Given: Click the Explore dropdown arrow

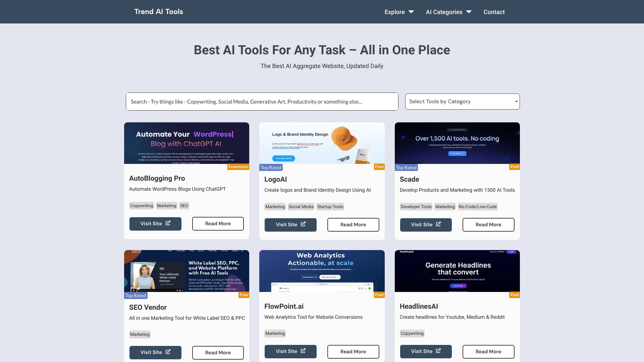Looking at the screenshot, I should coord(411,12).
